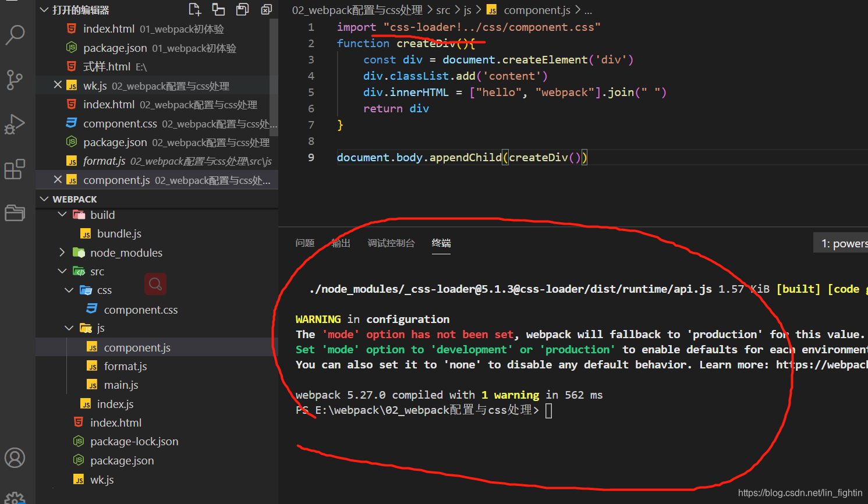Click the New Untitled File icon

(195, 9)
